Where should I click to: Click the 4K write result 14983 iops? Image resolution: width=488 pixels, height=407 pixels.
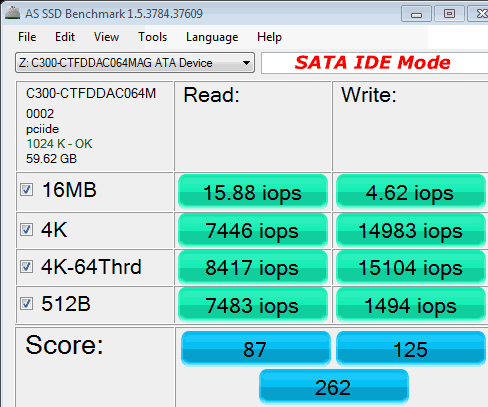(411, 230)
